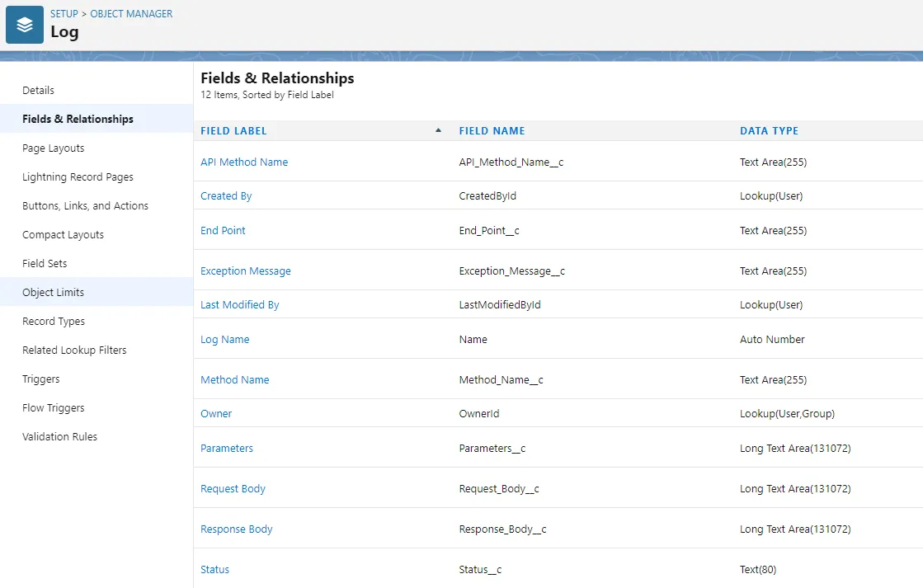Open the Triggers sidebar item
The height and width of the screenshot is (588, 923).
pos(40,379)
